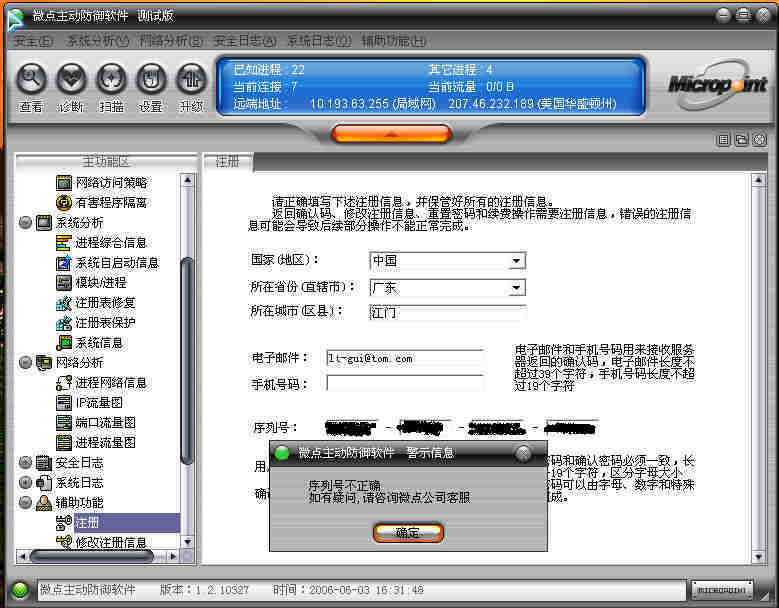Click the 主功能区 panel header
779x608 pixels.
point(106,161)
